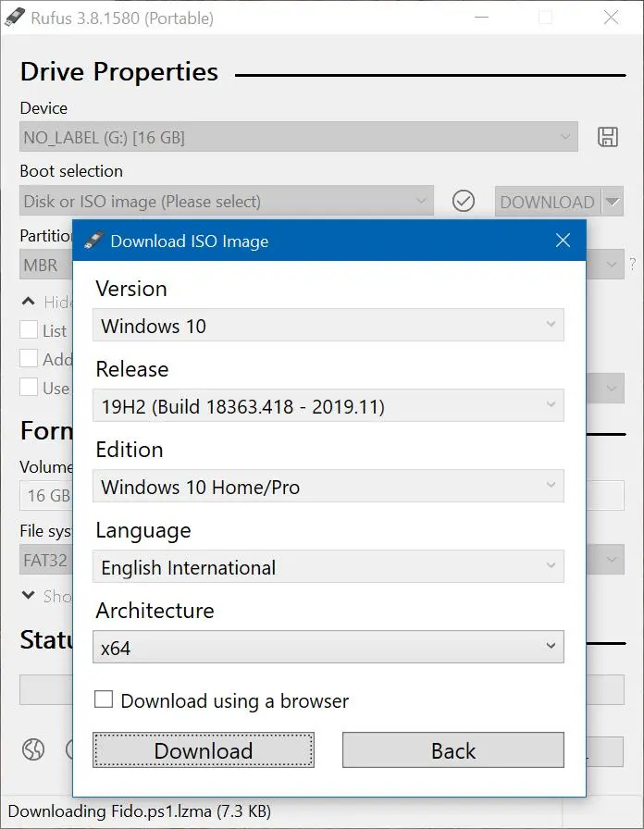The width and height of the screenshot is (644, 829).
Task: Click the Back button
Action: (453, 749)
